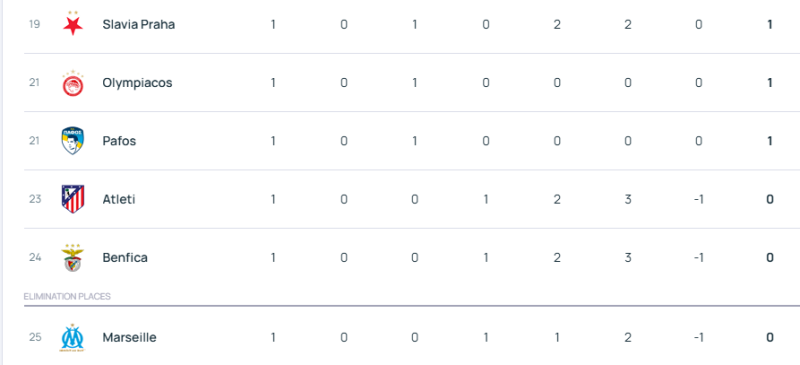Click the Slavia Praha red star crest
Image resolution: width=800 pixels, height=365 pixels.
[x=73, y=23]
